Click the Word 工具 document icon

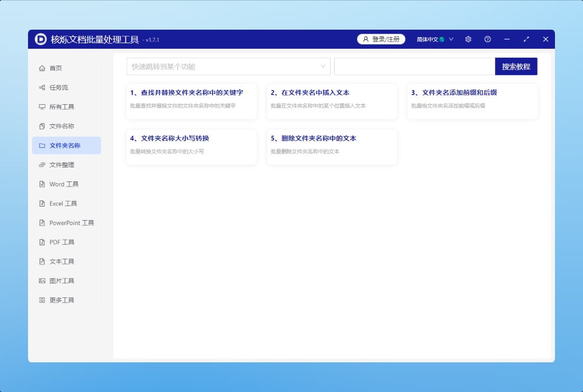pos(42,184)
